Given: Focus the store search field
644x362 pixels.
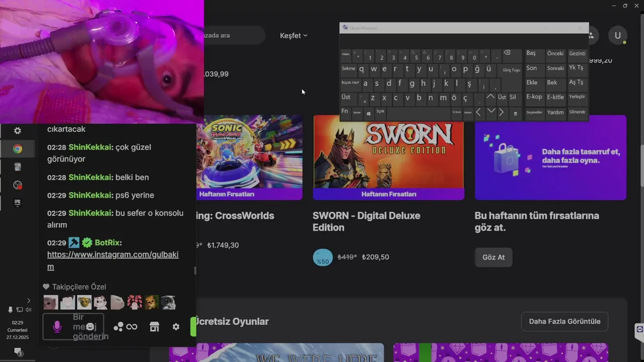Looking at the screenshot, I should [234, 36].
